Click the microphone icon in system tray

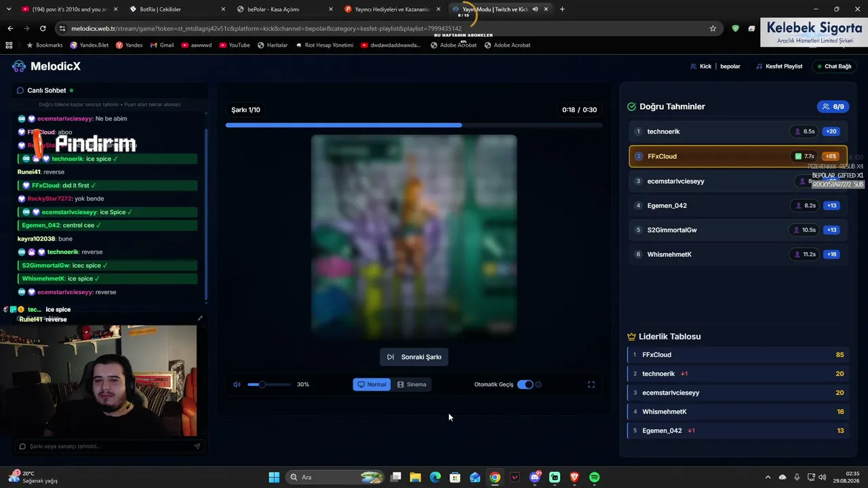tap(797, 477)
